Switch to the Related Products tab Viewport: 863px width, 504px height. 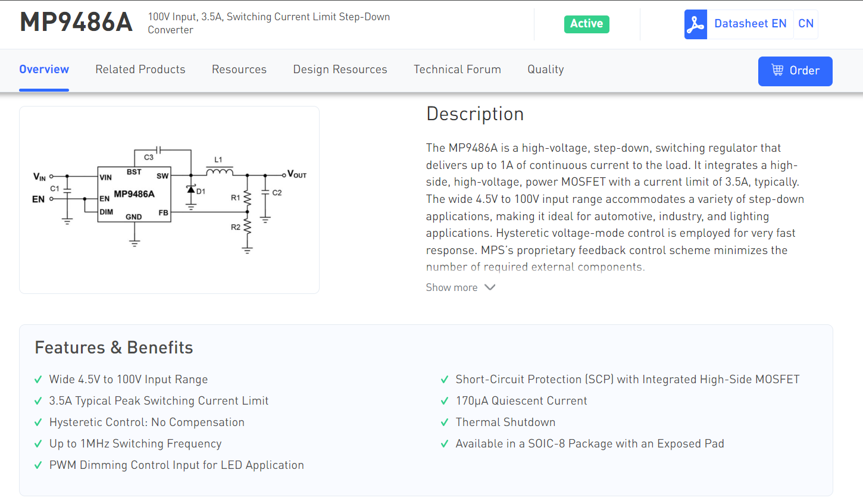(140, 70)
